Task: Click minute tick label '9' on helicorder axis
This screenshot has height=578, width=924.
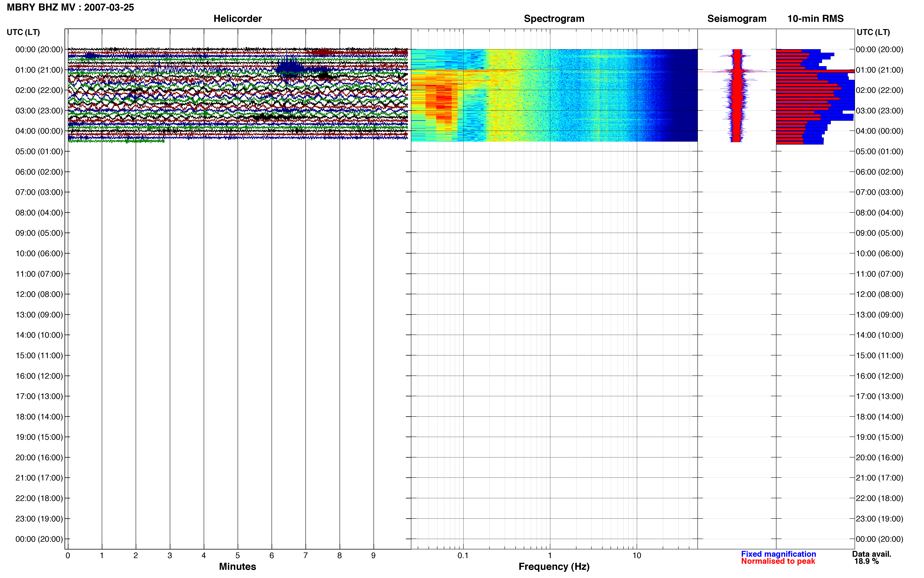Action: tap(373, 555)
